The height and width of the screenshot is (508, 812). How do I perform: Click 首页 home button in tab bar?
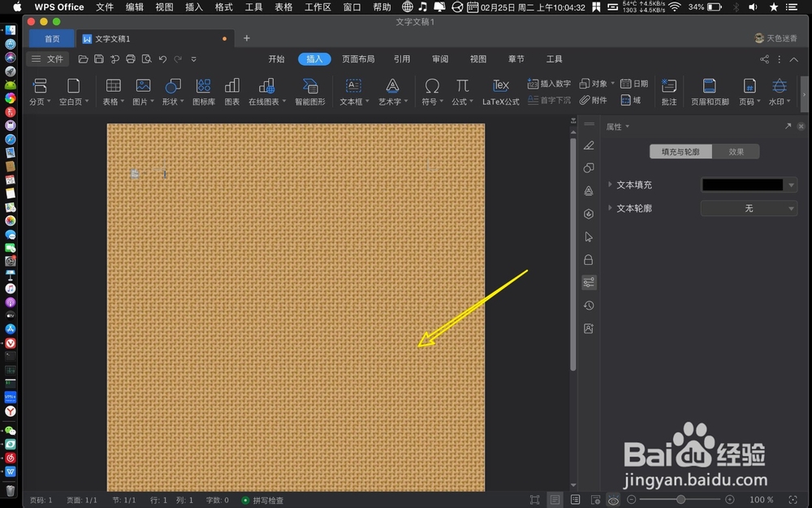[51, 37]
